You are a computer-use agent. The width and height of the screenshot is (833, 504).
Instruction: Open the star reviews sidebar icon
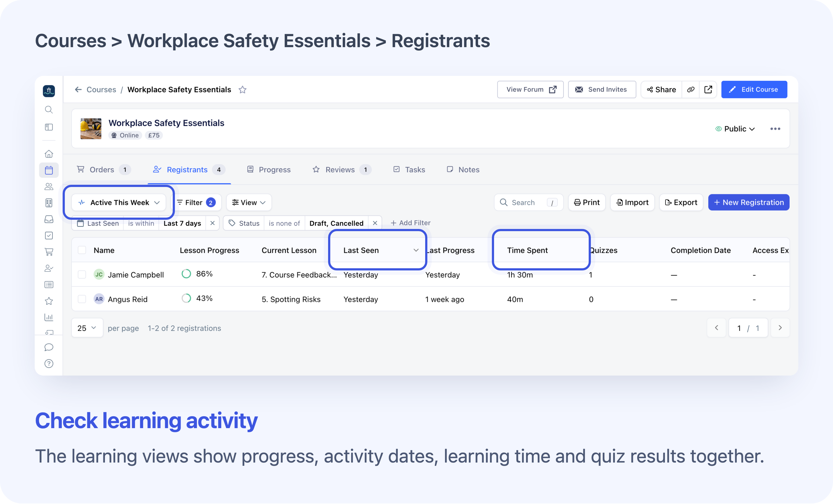click(49, 301)
